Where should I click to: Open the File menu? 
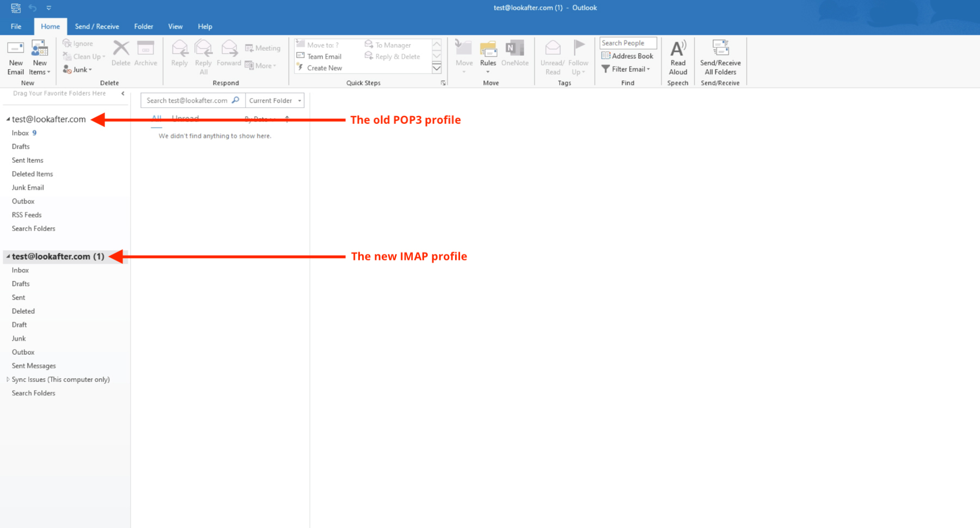(16, 26)
